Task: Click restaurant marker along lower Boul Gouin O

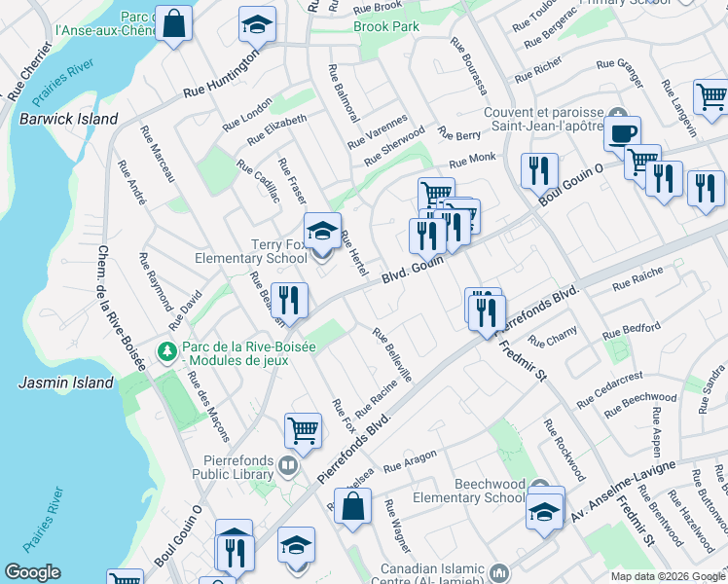Action: point(236,554)
